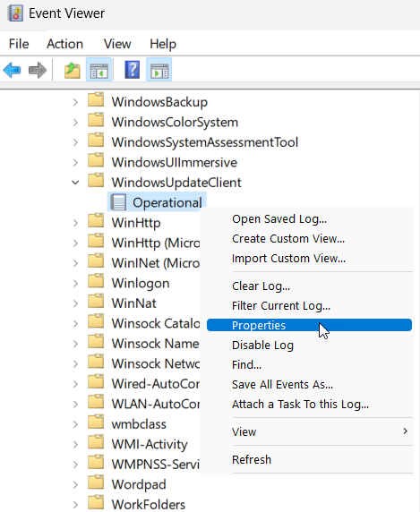Select the Operational log tree item
This screenshot has width=420, height=512.
167,203
